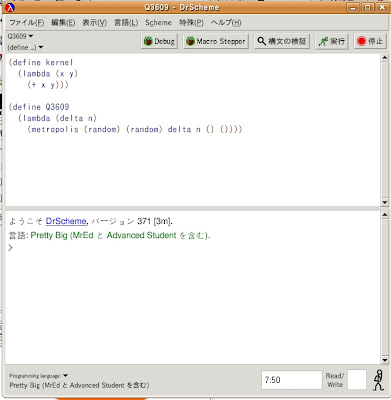Click the 7:50 cursor position field
391x400 pixels.
point(292,380)
